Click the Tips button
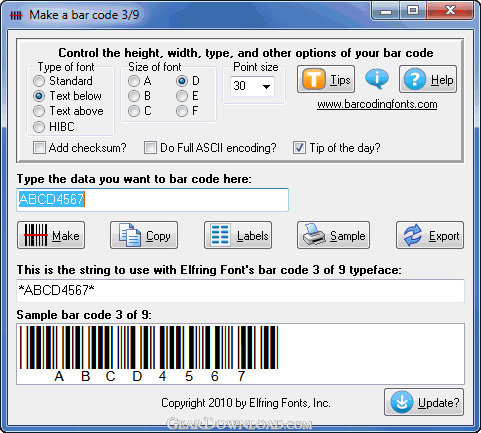The image size is (481, 433). click(x=326, y=79)
